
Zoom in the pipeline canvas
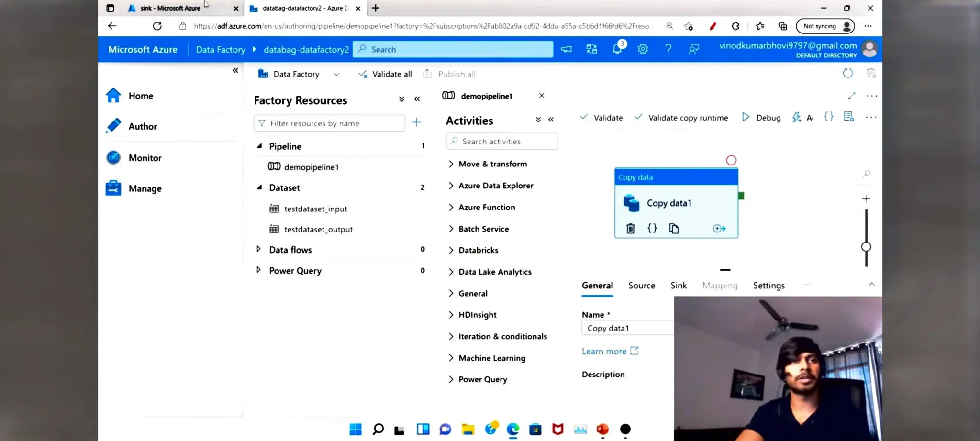click(x=866, y=199)
